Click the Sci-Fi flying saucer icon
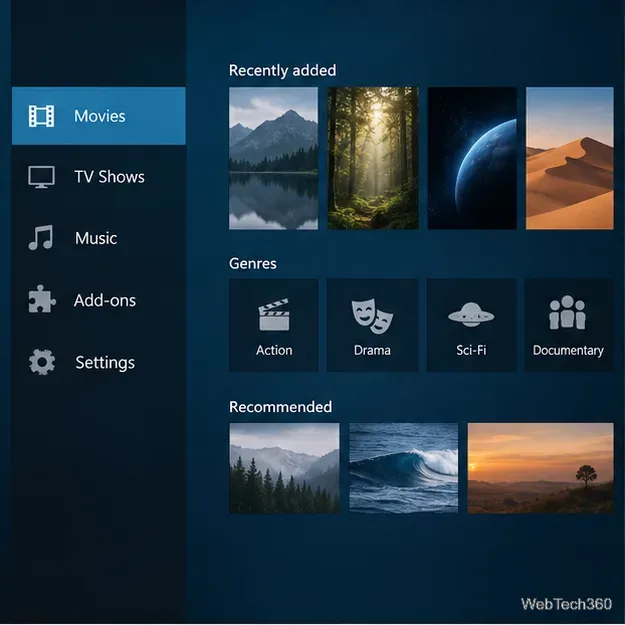The width and height of the screenshot is (625, 625). (471, 314)
